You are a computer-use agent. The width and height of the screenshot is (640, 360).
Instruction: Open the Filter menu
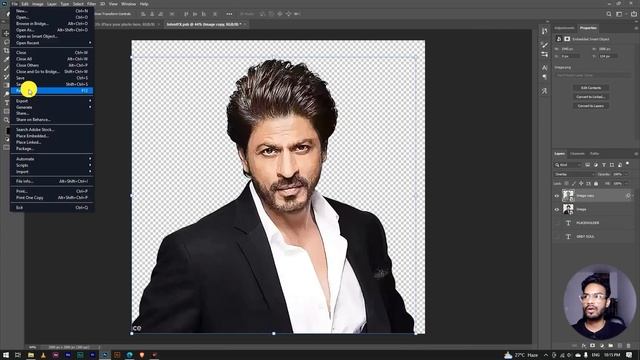pos(91,4)
